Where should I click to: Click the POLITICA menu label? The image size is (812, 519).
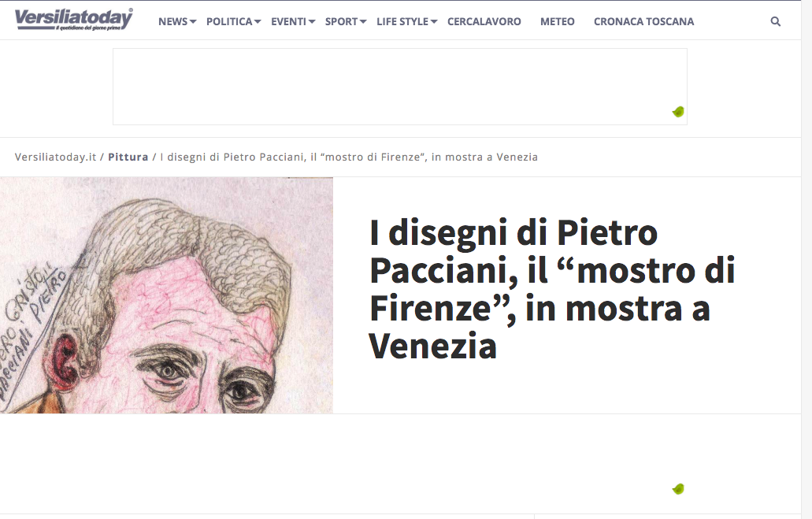click(x=229, y=21)
